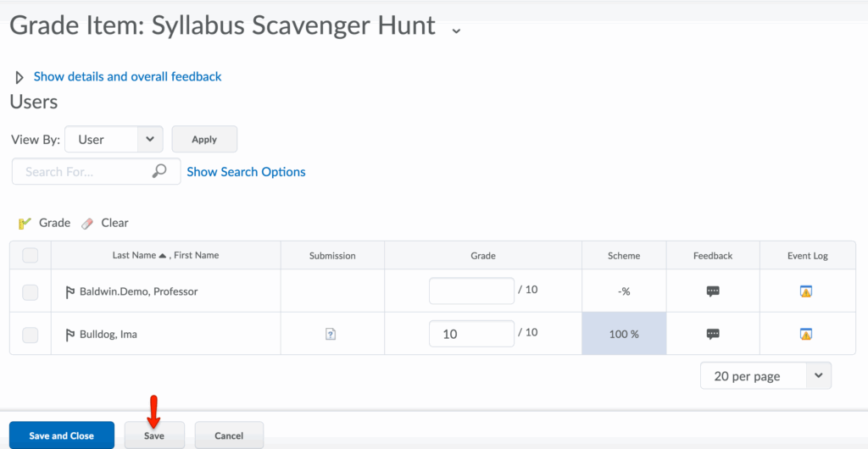This screenshot has height=449, width=868.
Task: Toggle the select-all users checkbox
Action: tap(30, 255)
